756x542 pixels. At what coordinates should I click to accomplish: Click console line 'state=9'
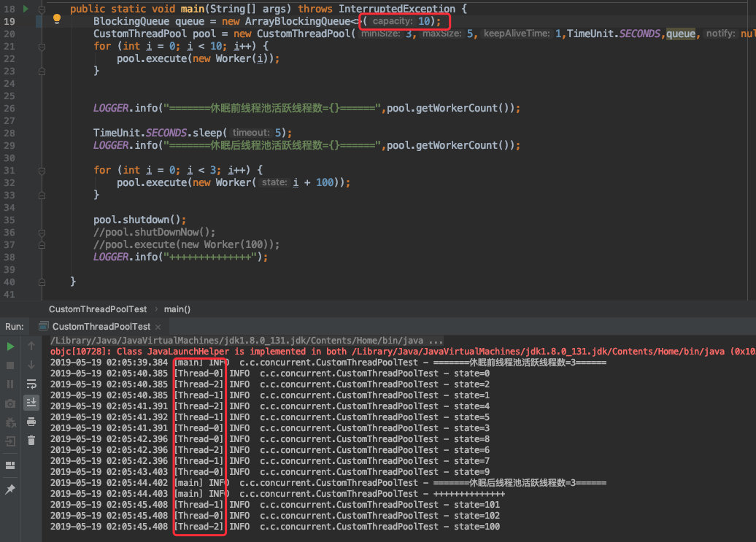(x=269, y=472)
